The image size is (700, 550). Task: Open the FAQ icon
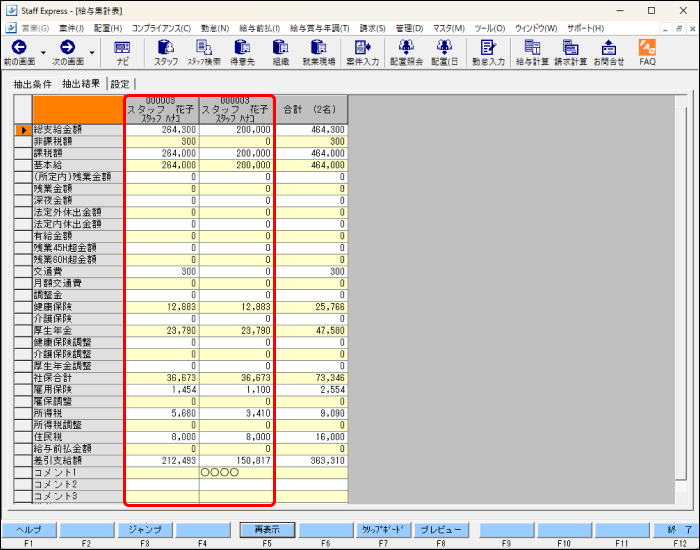[647, 52]
